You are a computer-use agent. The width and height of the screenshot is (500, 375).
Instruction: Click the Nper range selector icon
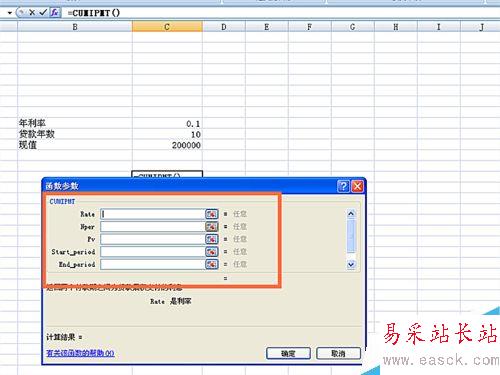tap(212, 226)
